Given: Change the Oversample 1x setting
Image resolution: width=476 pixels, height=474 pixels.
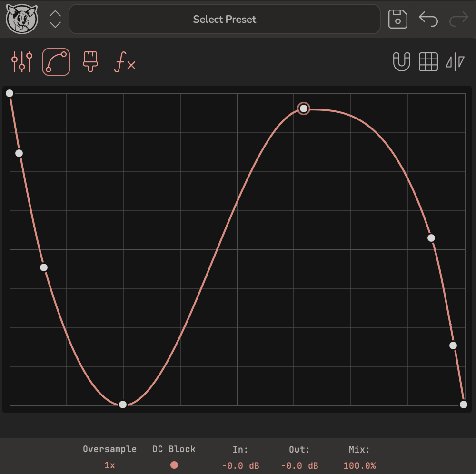Looking at the screenshot, I should [109, 465].
